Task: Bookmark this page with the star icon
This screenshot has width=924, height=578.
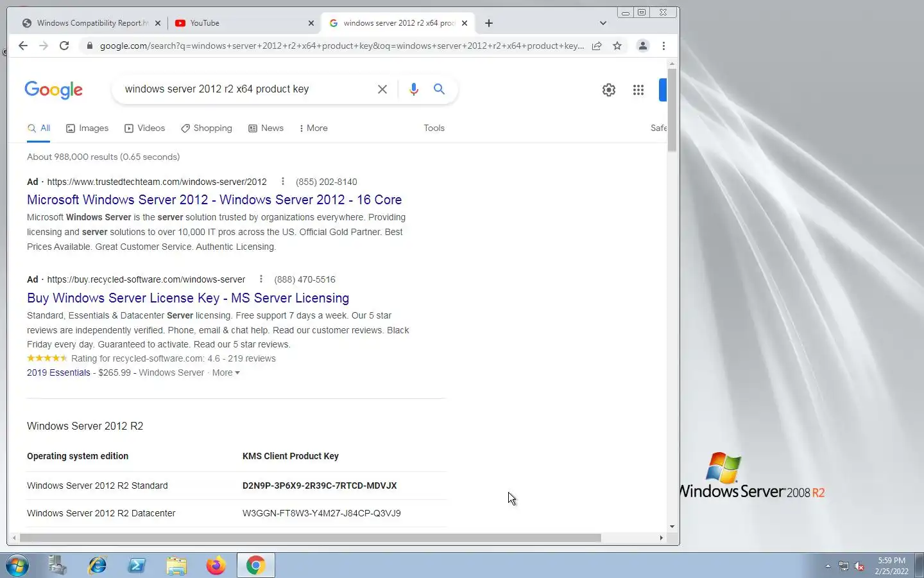Action: coord(617,46)
